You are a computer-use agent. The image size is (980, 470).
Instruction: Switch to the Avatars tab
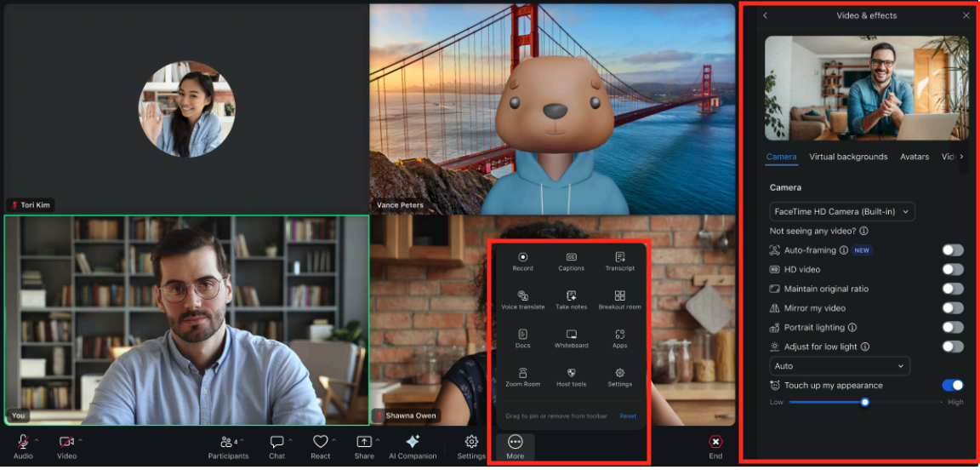[914, 157]
